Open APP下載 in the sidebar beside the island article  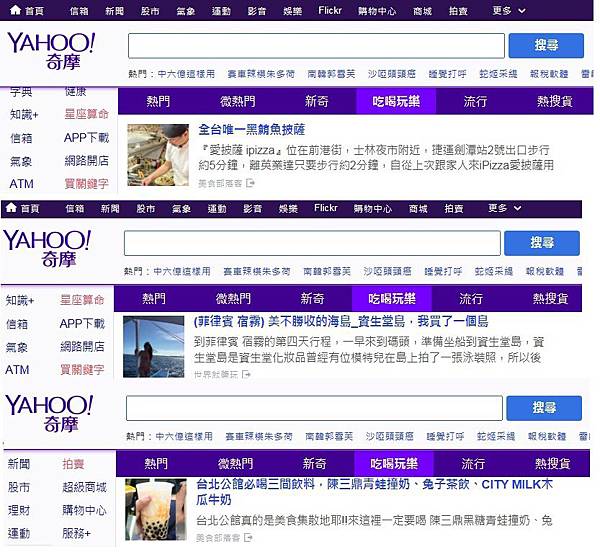(x=82, y=324)
